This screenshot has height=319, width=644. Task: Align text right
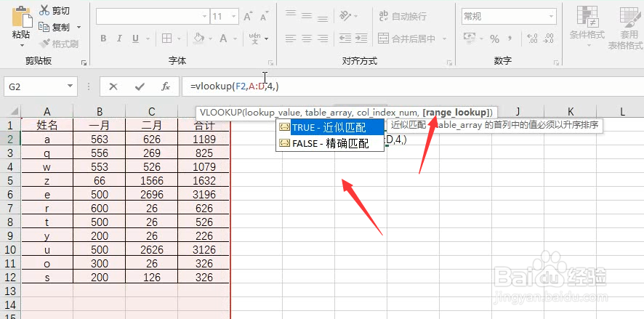[x=323, y=39]
